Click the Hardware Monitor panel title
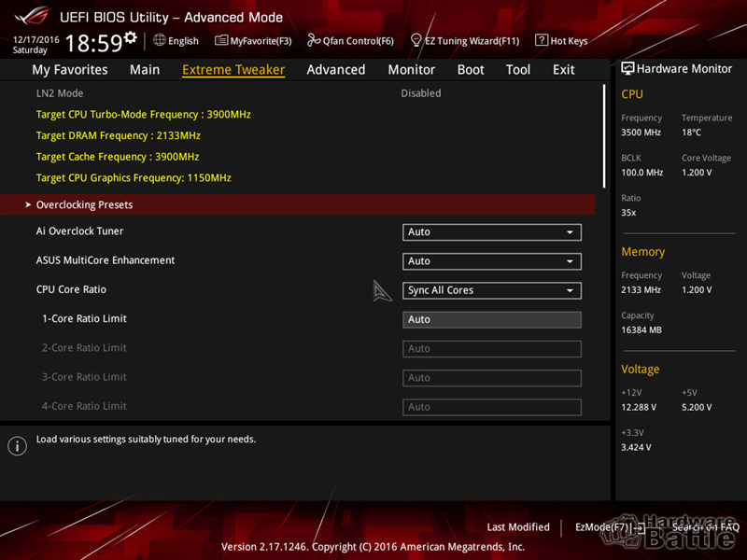This screenshot has width=747, height=560. point(684,68)
